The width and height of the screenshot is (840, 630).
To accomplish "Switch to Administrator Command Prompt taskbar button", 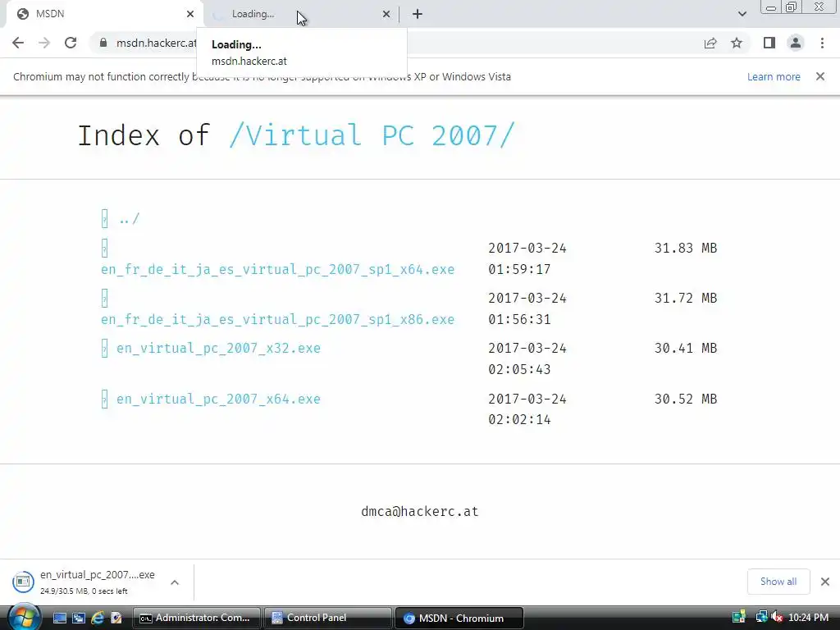I will 197,619.
